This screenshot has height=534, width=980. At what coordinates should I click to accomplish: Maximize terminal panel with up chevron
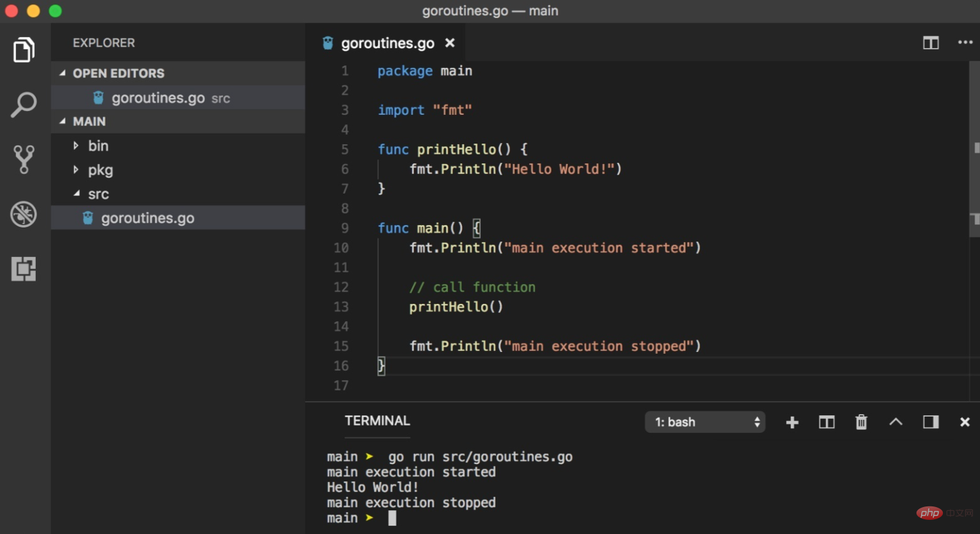[x=895, y=422]
